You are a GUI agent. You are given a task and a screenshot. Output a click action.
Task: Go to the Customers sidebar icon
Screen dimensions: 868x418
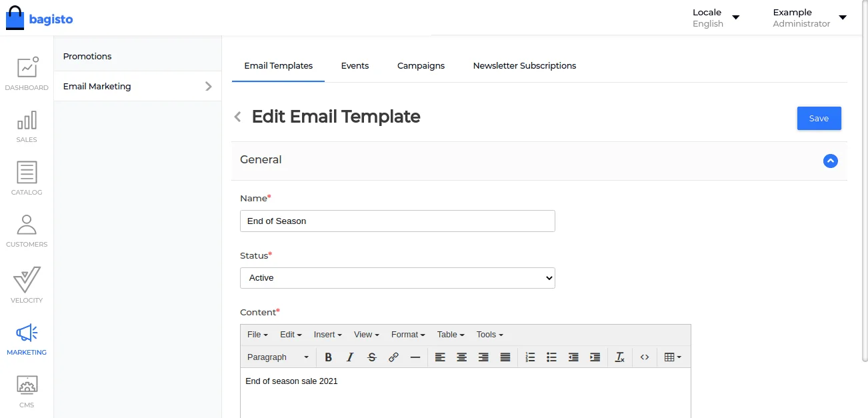pyautogui.click(x=27, y=231)
